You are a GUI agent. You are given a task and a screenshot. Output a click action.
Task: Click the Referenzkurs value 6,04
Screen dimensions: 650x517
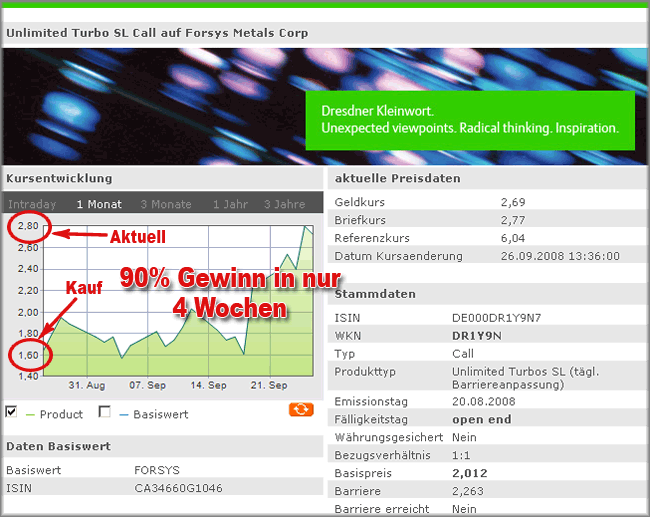(x=513, y=238)
